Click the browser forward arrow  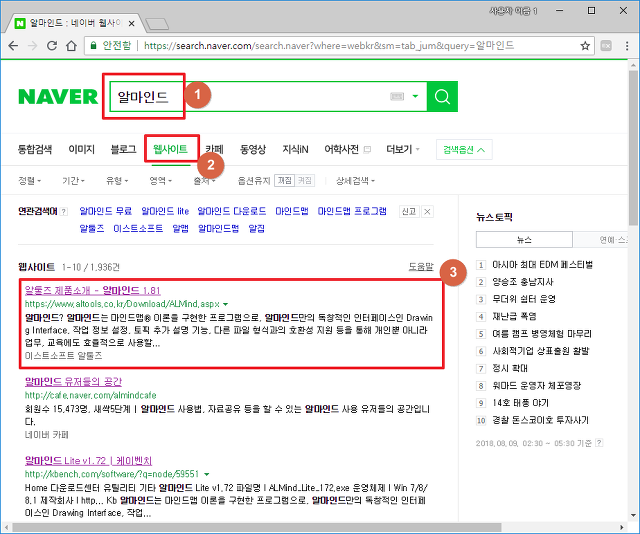[32, 45]
